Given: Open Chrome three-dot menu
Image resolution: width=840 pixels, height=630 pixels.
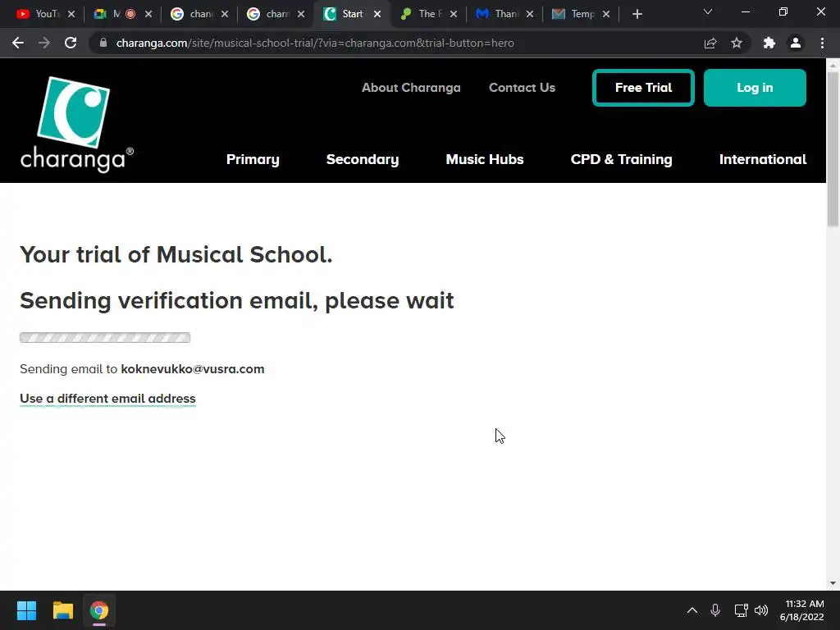Looking at the screenshot, I should click(x=822, y=43).
